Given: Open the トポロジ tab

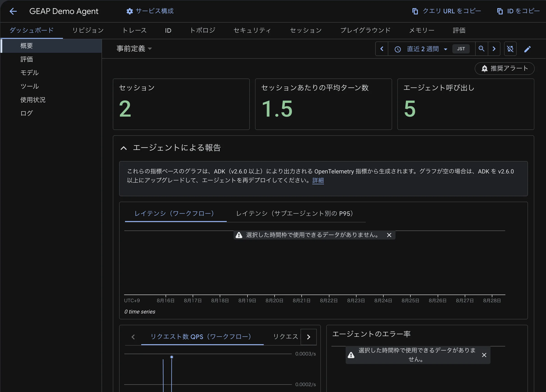Looking at the screenshot, I should pyautogui.click(x=202, y=30).
